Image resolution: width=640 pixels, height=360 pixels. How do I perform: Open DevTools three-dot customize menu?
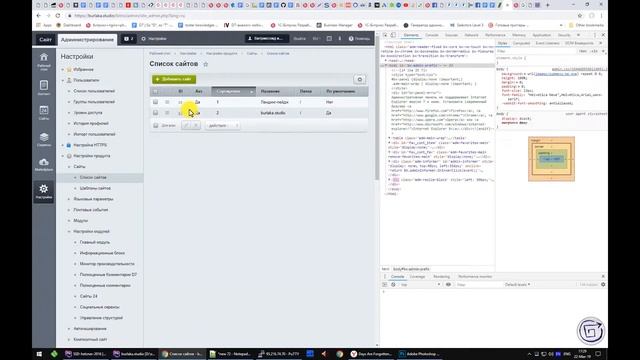[x=595, y=36]
